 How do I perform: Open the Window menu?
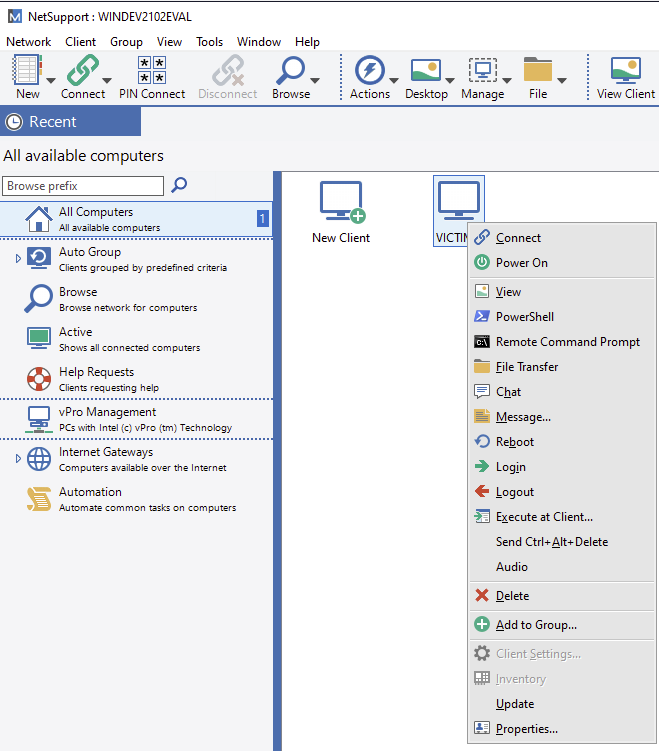coord(259,42)
